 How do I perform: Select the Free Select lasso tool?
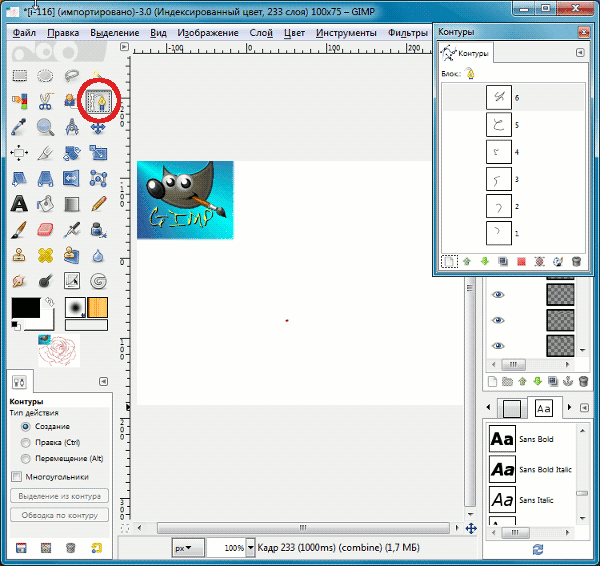tap(72, 76)
